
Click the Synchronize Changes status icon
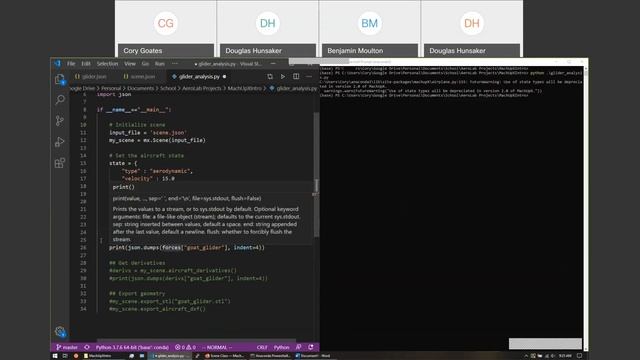[x=87, y=347]
